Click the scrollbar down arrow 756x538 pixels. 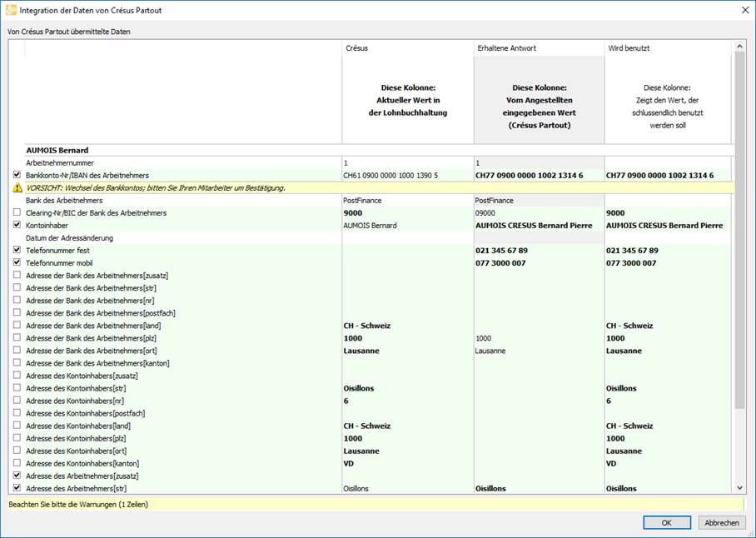point(739,488)
